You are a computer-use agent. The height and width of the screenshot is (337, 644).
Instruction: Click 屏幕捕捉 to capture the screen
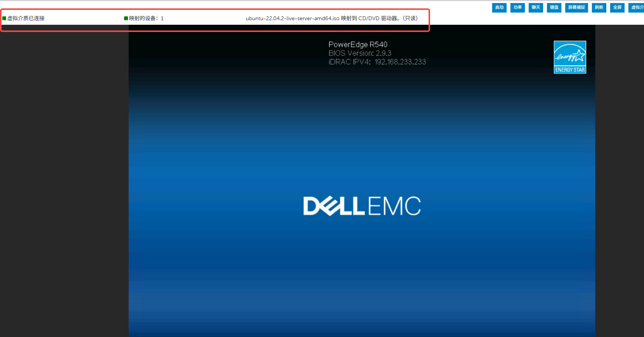tap(576, 8)
